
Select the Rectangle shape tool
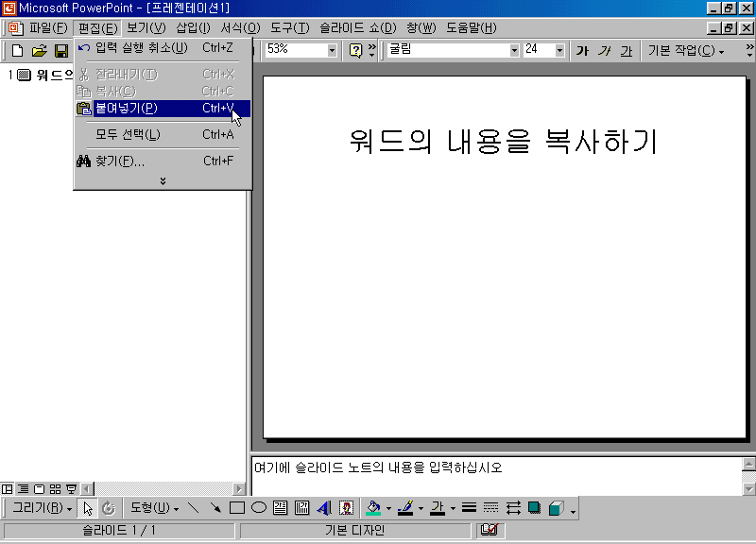(237, 508)
